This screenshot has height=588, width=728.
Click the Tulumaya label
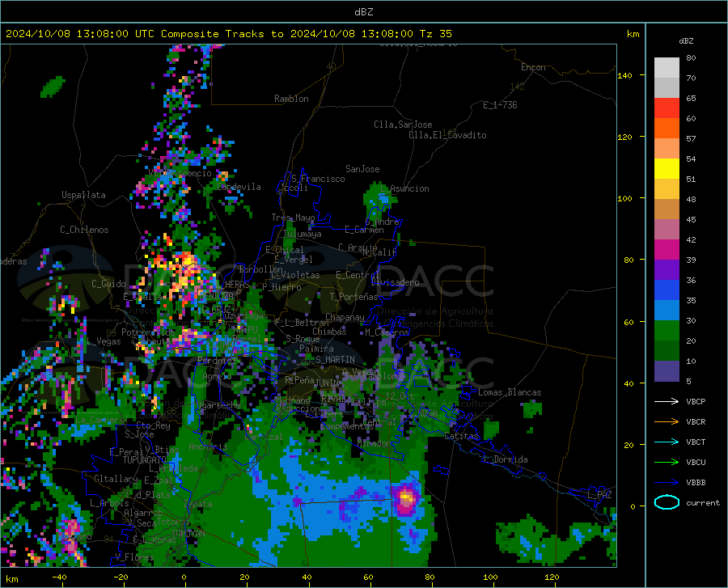pos(303,234)
